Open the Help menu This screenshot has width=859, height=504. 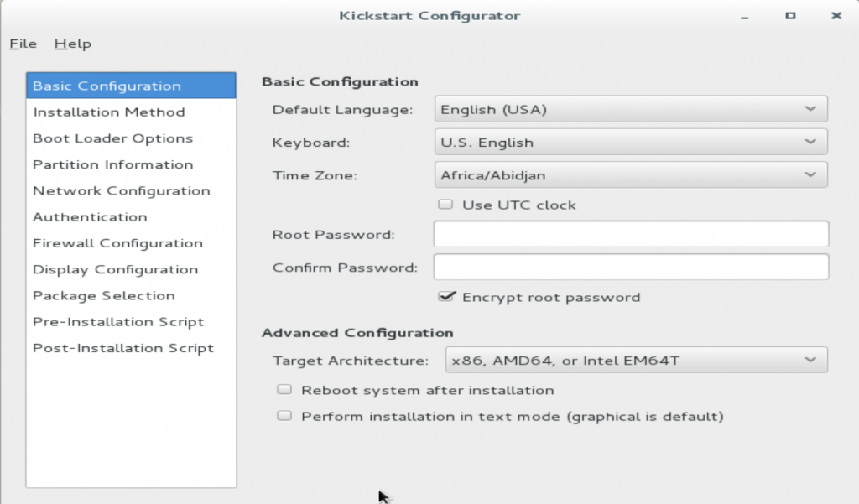pyautogui.click(x=72, y=44)
